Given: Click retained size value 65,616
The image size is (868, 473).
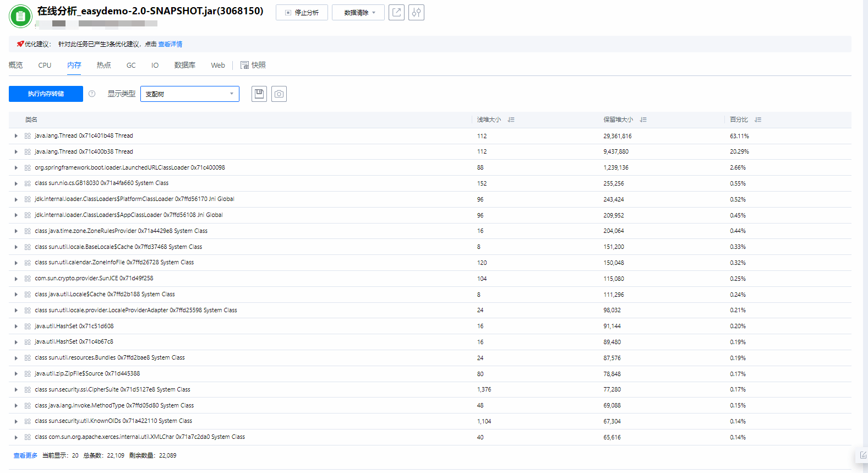Looking at the screenshot, I should [612, 437].
